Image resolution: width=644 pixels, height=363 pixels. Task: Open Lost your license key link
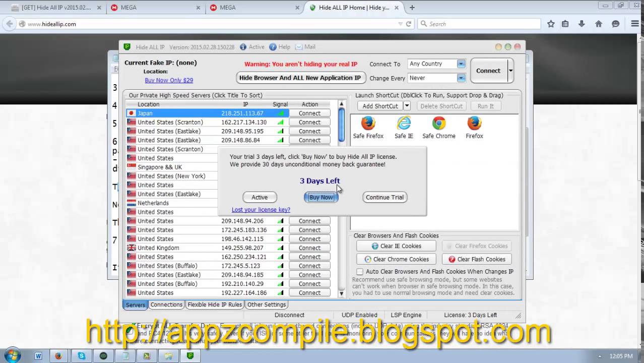[x=261, y=210]
